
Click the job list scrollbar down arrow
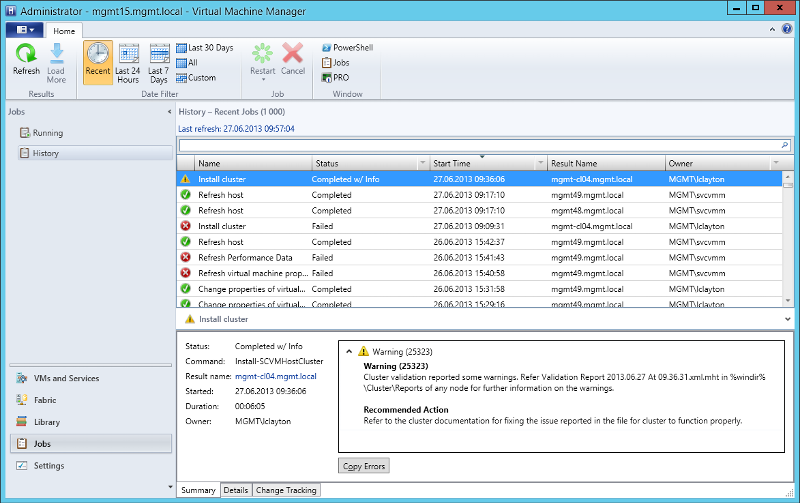point(788,301)
